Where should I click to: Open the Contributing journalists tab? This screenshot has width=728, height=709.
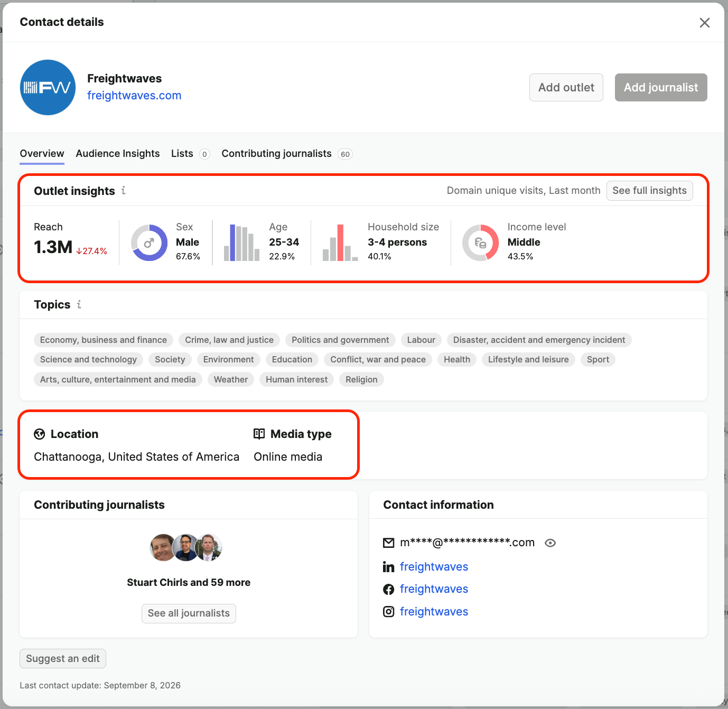click(287, 154)
